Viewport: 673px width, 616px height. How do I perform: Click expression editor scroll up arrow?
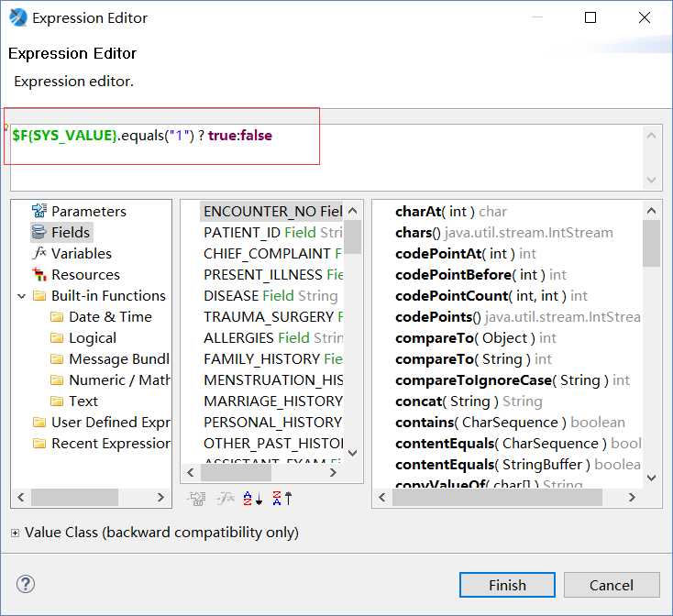point(652,135)
